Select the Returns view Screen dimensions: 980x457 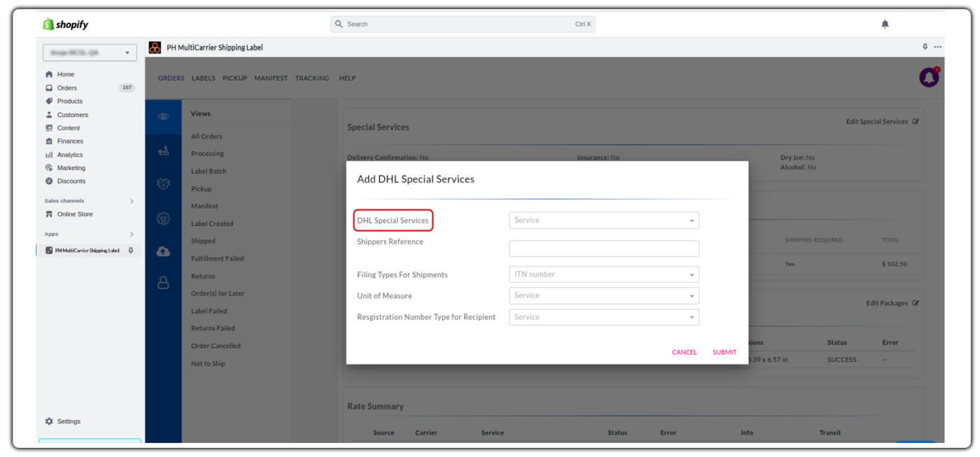[203, 276]
